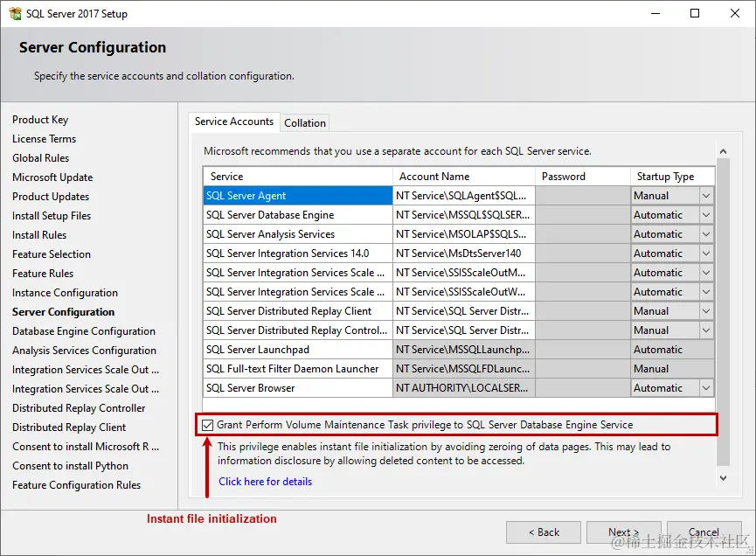Click Feature Selection step in sidebar
The image size is (756, 556).
click(52, 254)
